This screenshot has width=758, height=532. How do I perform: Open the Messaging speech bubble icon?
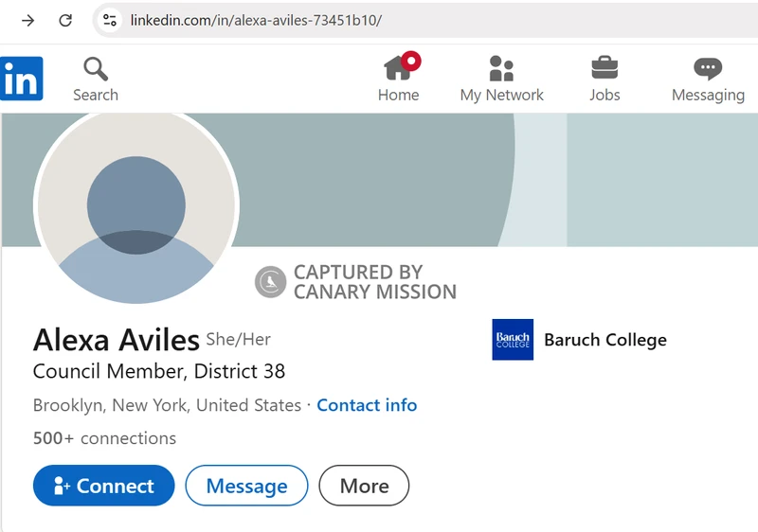click(x=707, y=69)
